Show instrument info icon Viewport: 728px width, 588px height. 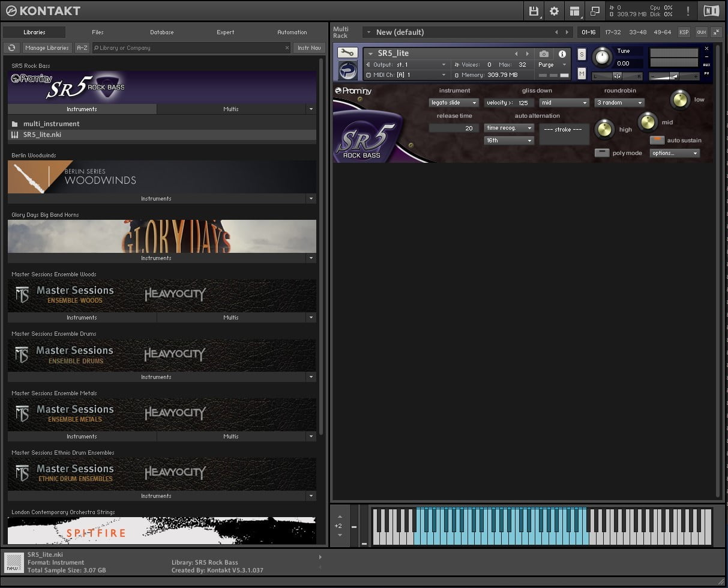[x=562, y=54]
